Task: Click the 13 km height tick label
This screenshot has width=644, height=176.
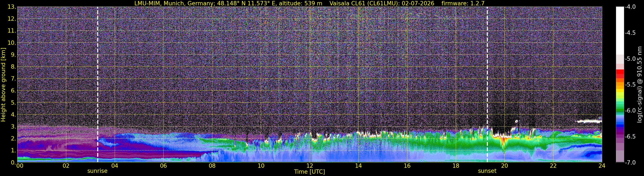Action: (12, 7)
